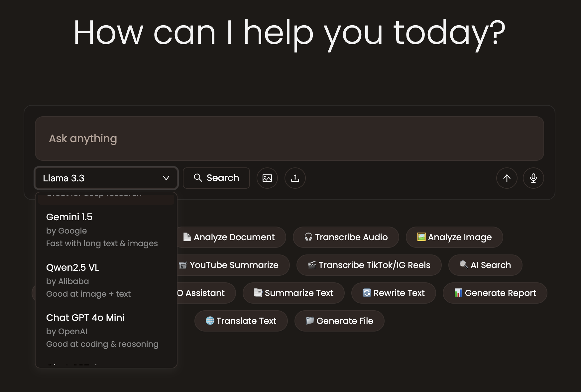Select Transcribe TikTok/IG Reels chip
581x392 pixels.
[369, 265]
